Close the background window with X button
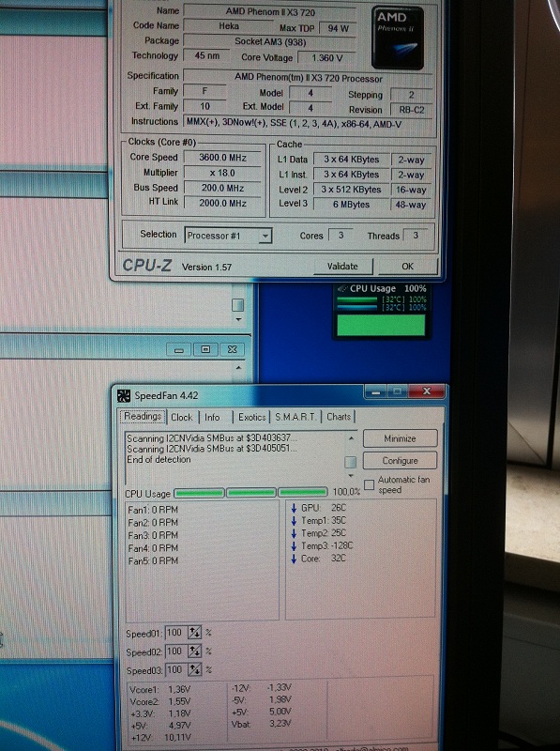The image size is (560, 751). click(233, 349)
